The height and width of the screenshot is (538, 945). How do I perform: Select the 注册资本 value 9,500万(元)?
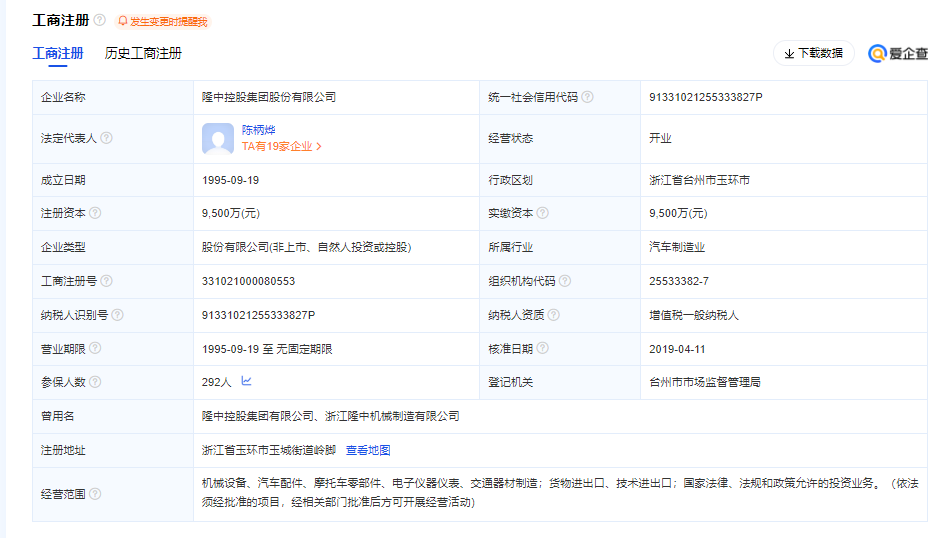pyautogui.click(x=231, y=213)
